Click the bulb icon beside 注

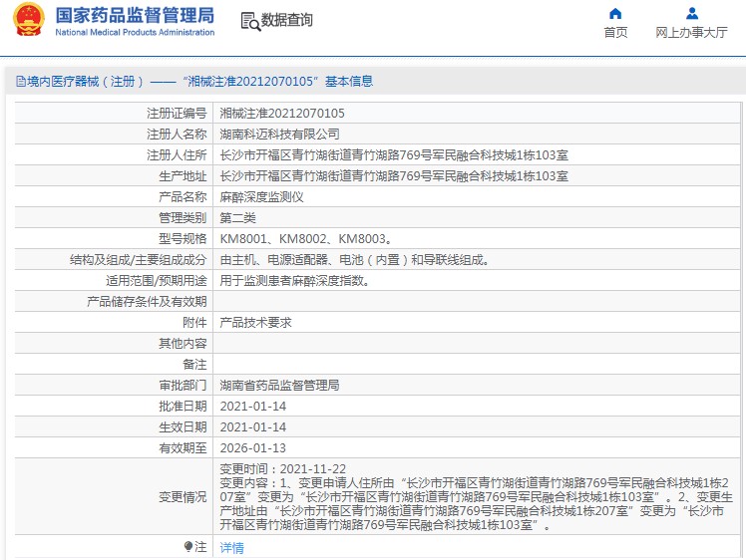pyautogui.click(x=187, y=547)
